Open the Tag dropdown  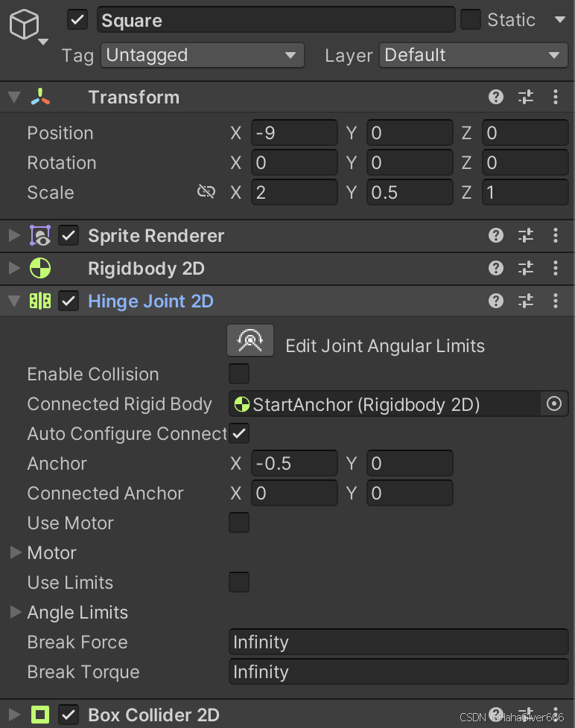tap(202, 55)
